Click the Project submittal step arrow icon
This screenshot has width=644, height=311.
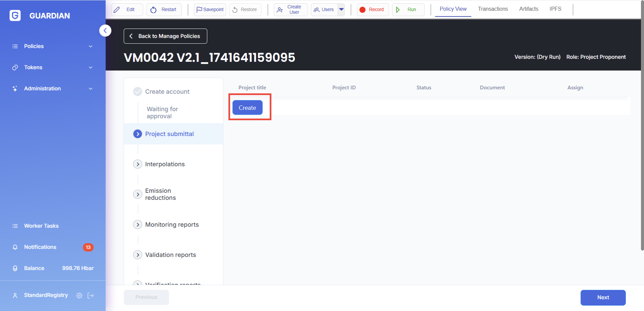[x=137, y=134]
